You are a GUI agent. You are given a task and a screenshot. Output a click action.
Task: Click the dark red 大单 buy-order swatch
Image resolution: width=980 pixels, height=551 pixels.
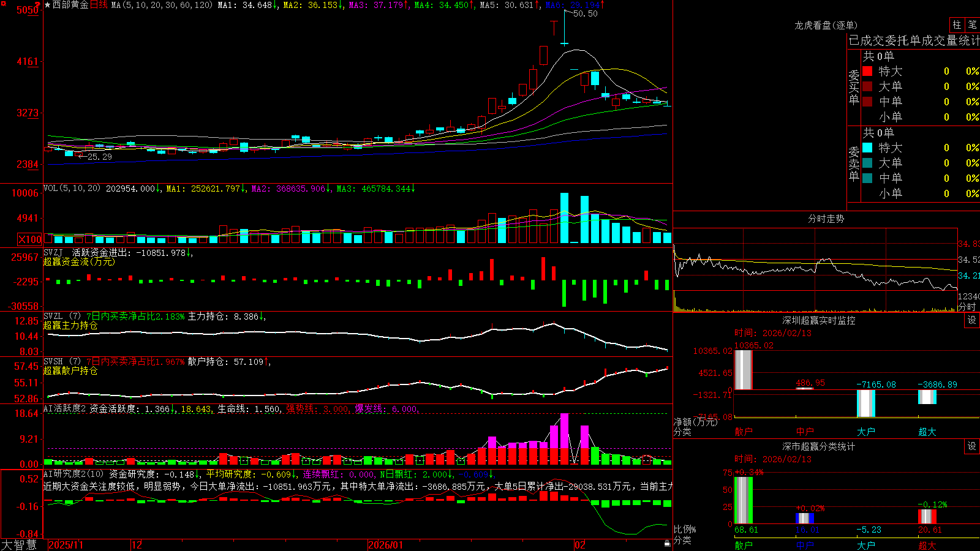point(867,86)
